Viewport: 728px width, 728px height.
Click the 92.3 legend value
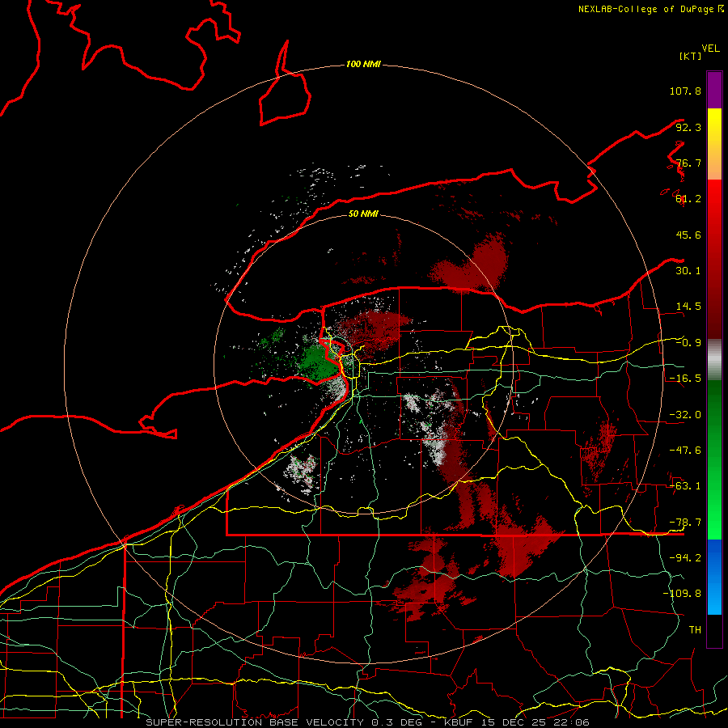pyautogui.click(x=688, y=127)
